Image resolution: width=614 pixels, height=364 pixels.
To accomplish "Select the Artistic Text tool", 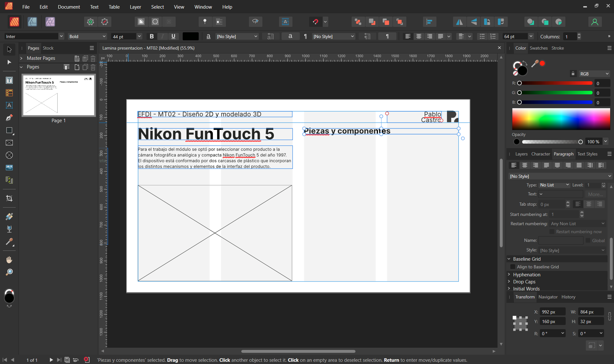I will click(9, 105).
